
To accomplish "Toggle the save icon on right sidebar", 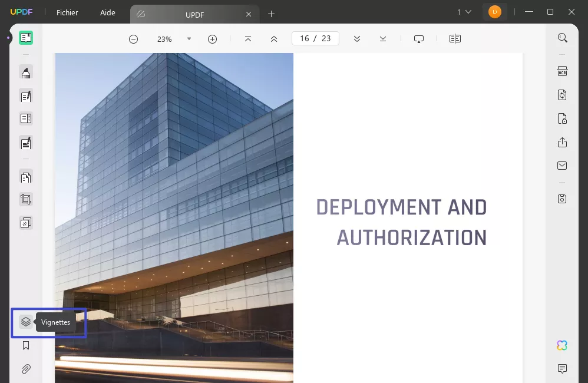I will (x=562, y=199).
